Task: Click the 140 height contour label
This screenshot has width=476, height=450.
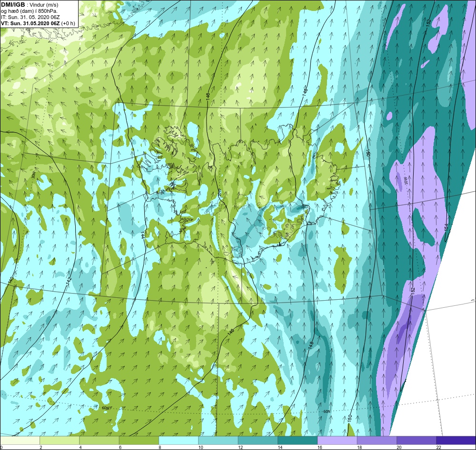Action: pyautogui.click(x=11, y=280)
